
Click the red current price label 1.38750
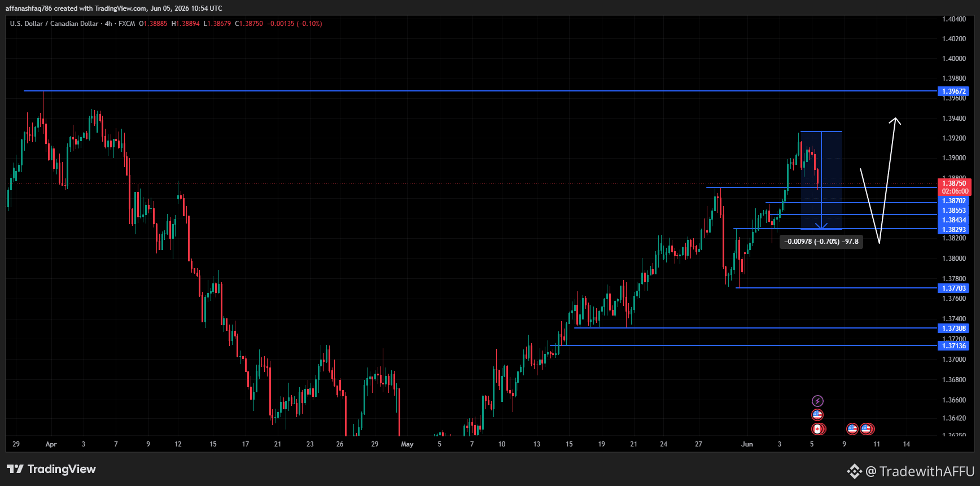tap(953, 183)
